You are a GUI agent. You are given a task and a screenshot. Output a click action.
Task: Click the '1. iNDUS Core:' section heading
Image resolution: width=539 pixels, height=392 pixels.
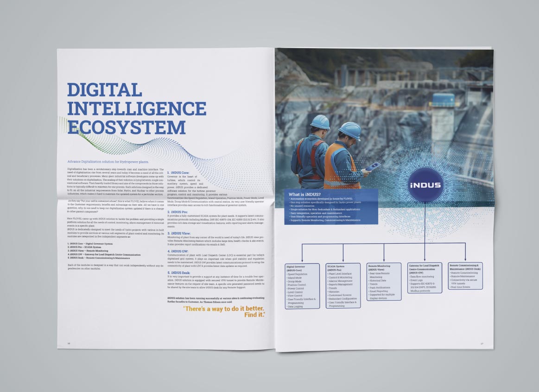point(178,173)
